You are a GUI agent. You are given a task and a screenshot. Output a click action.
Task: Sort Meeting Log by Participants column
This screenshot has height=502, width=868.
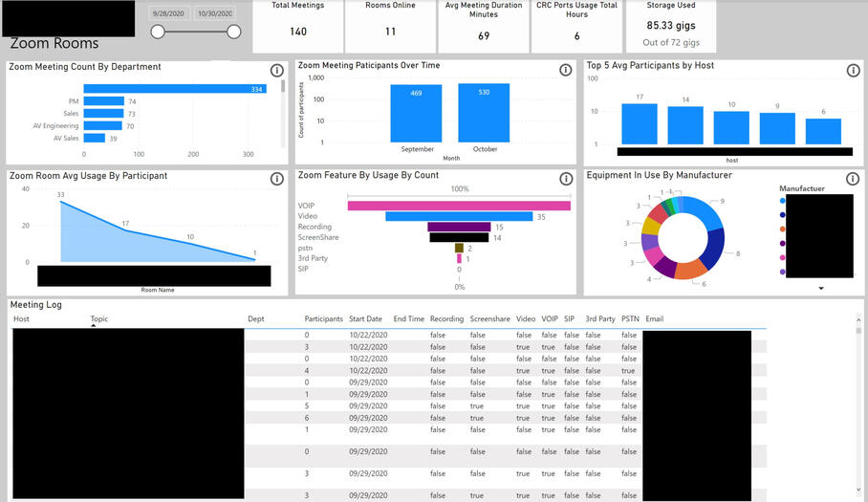(x=324, y=318)
